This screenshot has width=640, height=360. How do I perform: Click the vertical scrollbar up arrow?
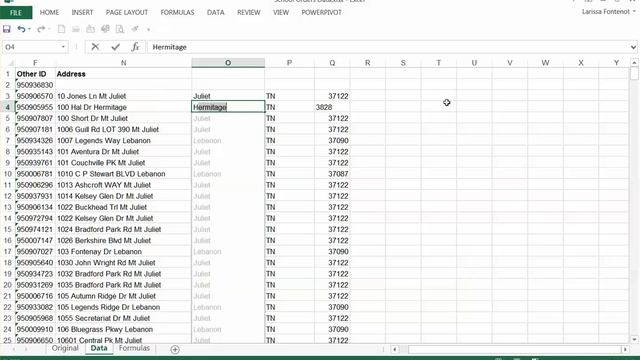pyautogui.click(x=634, y=63)
